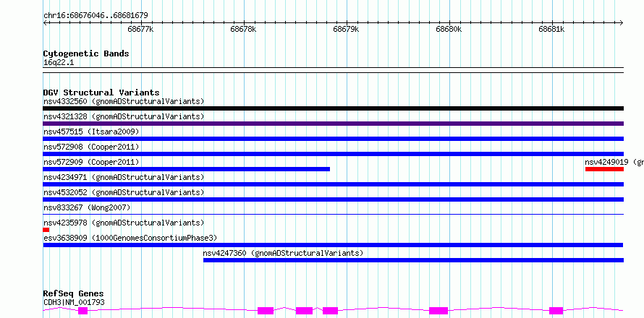Click the nsv4332560 (gnomADStructuralVariants) label
Viewport: 644px width, 318px height.
click(124, 101)
